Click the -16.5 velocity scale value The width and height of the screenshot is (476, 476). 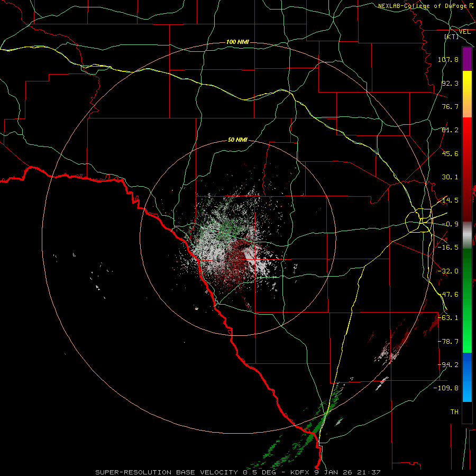pos(448,248)
